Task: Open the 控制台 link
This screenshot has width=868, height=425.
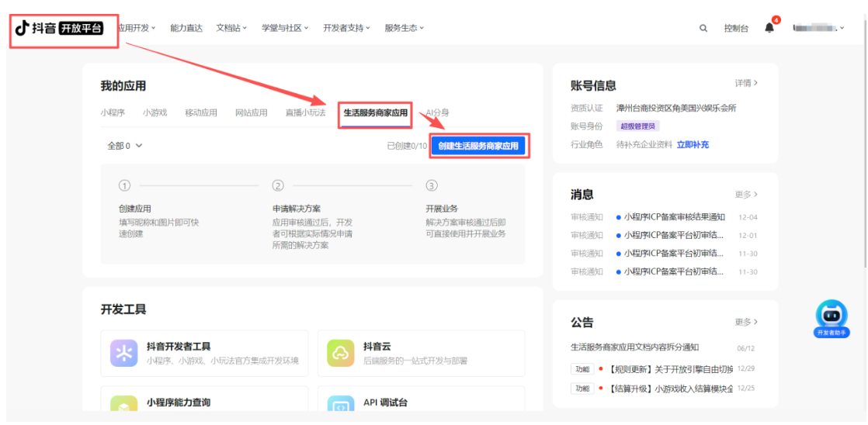Action: click(x=736, y=28)
